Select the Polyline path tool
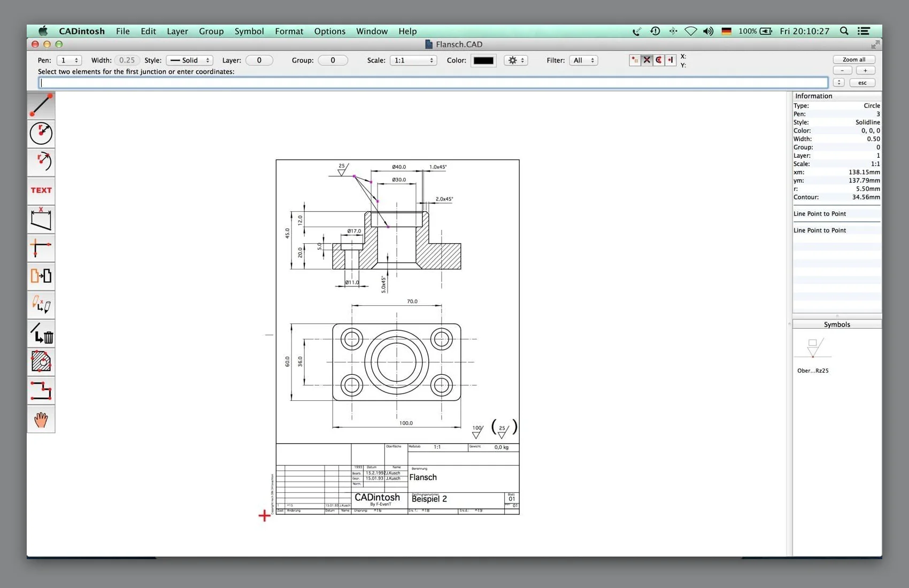909x588 pixels. 41,390
